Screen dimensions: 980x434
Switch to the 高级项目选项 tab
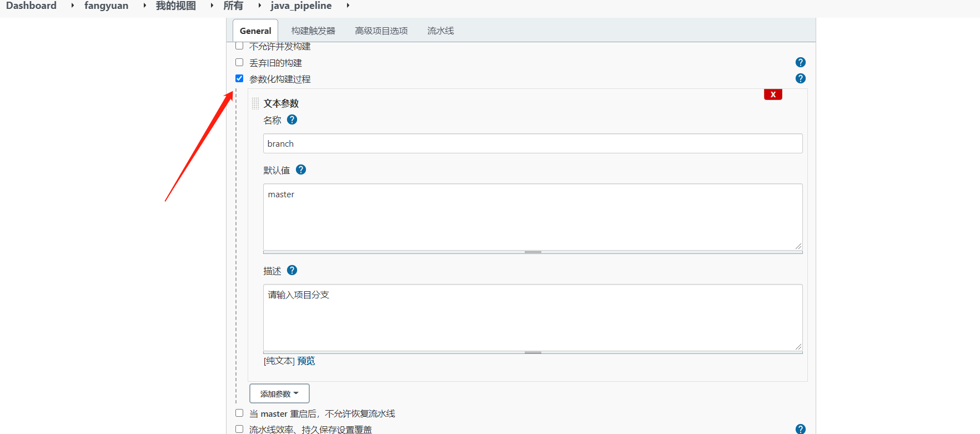381,31
